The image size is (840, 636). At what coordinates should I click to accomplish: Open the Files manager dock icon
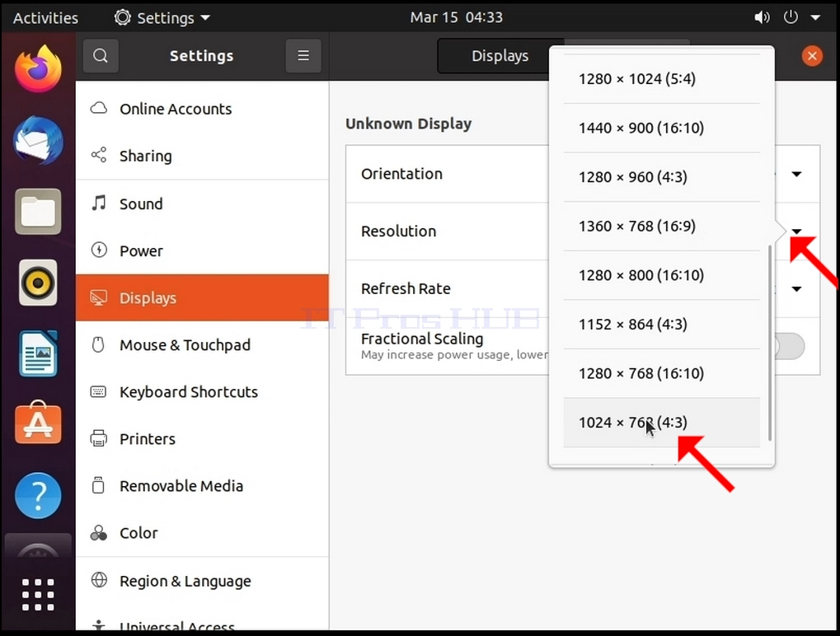tap(38, 212)
